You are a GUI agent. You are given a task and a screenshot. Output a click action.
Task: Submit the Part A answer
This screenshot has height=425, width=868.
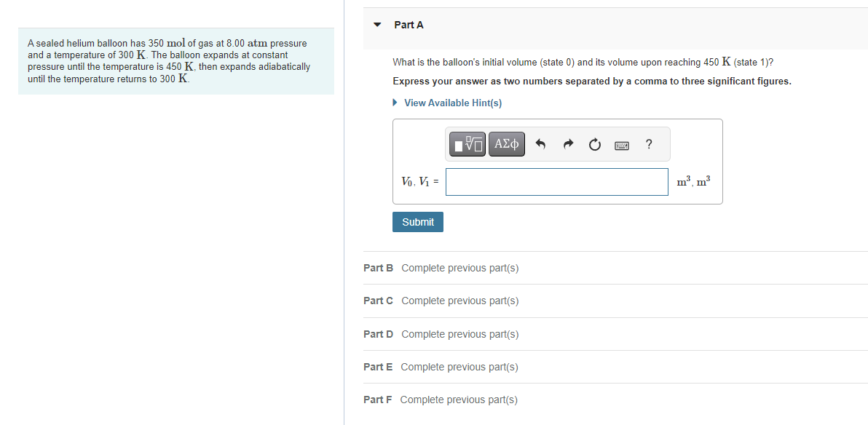(x=417, y=222)
